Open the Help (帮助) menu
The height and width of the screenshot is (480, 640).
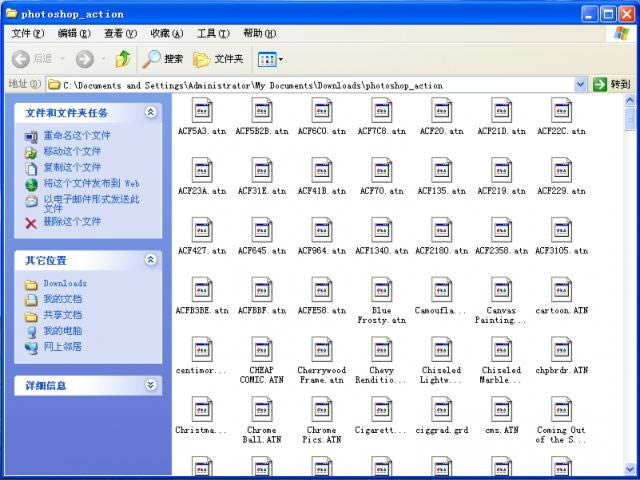coord(260,33)
